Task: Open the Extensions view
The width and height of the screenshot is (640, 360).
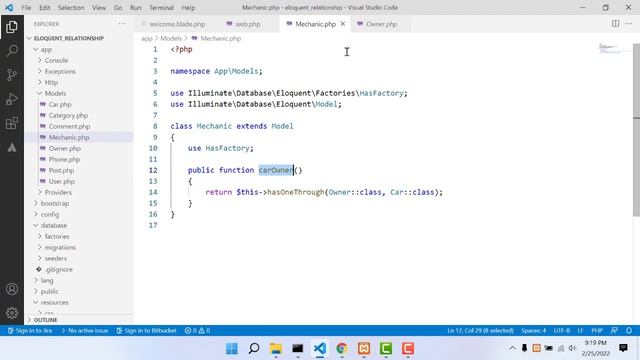Action: pyautogui.click(x=12, y=123)
